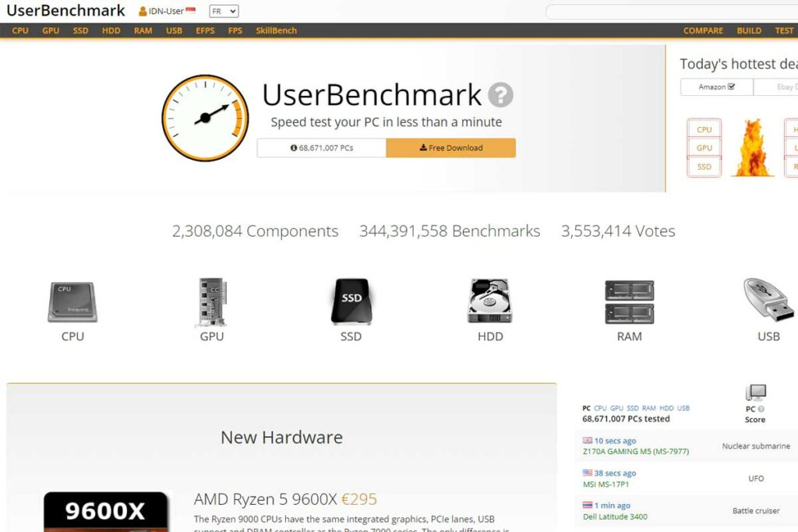Open RAM benchmarks via memory sticks icon
The width and height of the screenshot is (798, 532).
pyautogui.click(x=628, y=300)
